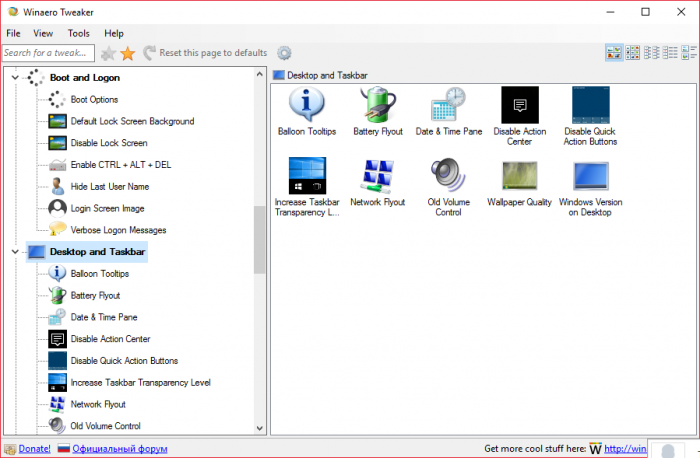Collapse the Desktop and Taskbar tree node

click(15, 252)
